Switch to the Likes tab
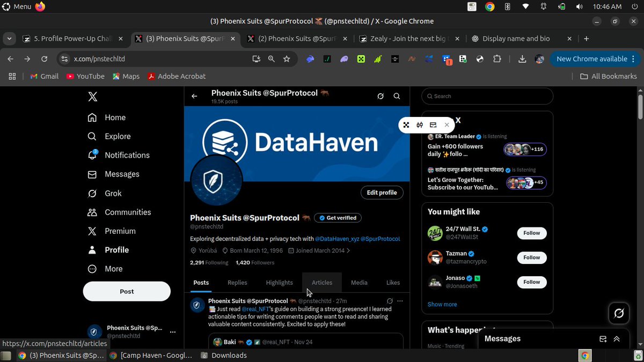Viewport: 644px width, 362px height. point(393,283)
